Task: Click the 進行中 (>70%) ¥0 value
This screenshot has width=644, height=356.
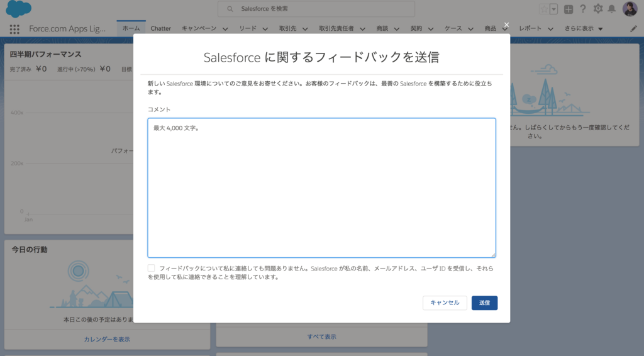Action: (x=84, y=69)
